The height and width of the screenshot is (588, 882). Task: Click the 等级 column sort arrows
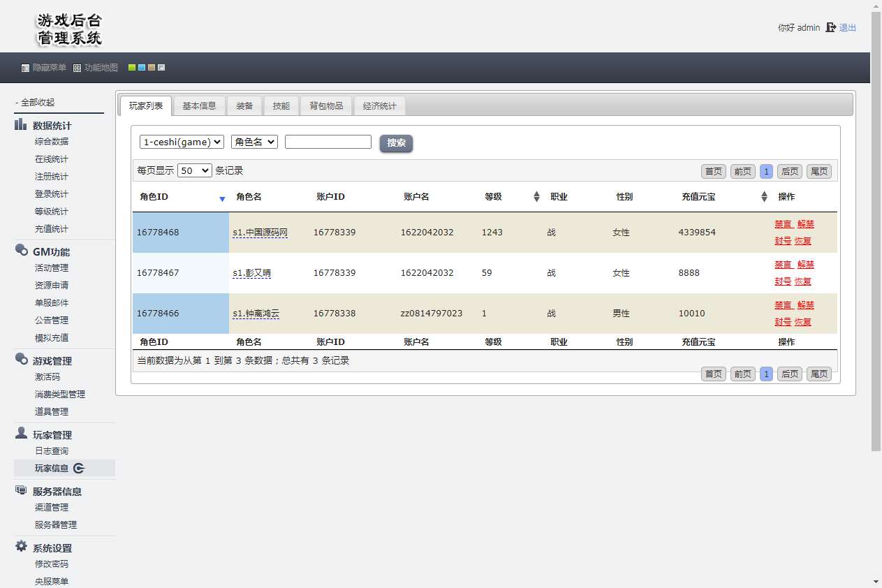tap(536, 197)
